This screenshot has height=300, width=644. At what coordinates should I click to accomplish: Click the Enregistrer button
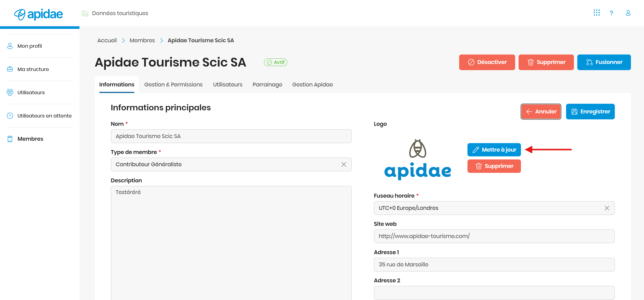(x=590, y=112)
